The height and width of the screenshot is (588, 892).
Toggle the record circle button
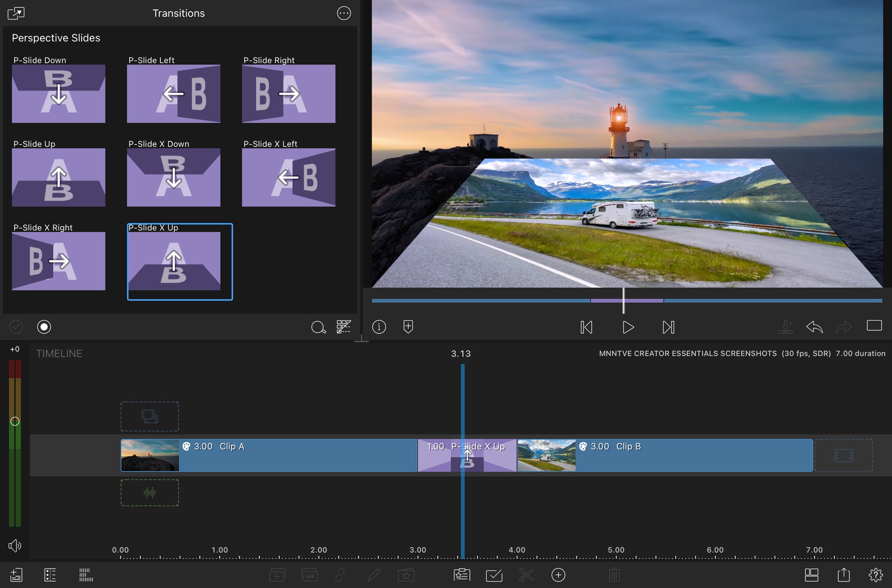coord(44,327)
